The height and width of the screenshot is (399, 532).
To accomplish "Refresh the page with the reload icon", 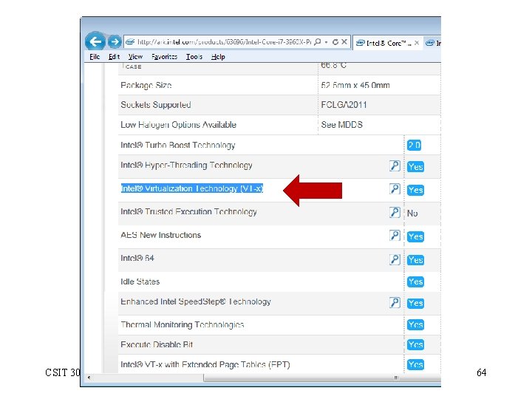I will (335, 41).
